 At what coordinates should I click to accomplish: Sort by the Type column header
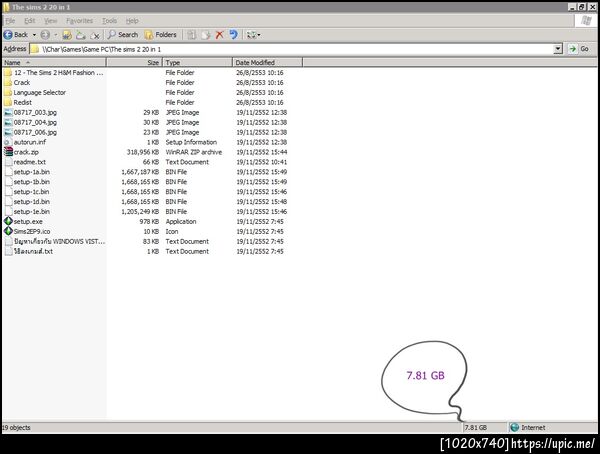(x=197, y=62)
